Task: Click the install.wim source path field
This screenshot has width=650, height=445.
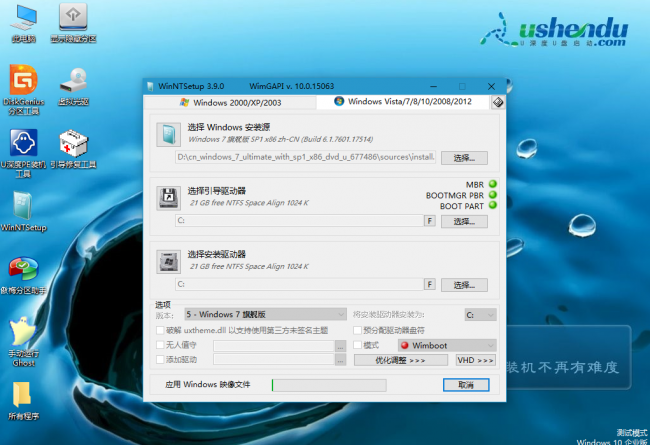Action: pos(306,157)
